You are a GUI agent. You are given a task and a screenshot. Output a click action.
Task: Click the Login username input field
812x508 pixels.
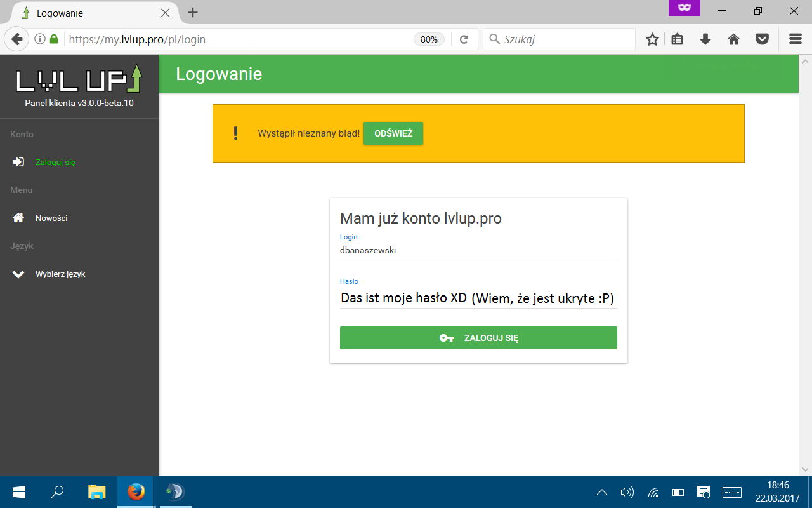(x=478, y=251)
